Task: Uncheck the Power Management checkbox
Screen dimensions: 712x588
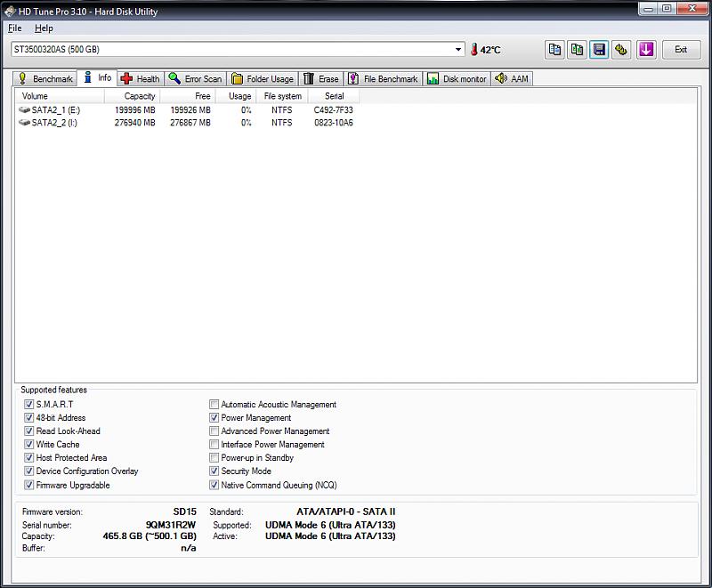Action: [214, 417]
